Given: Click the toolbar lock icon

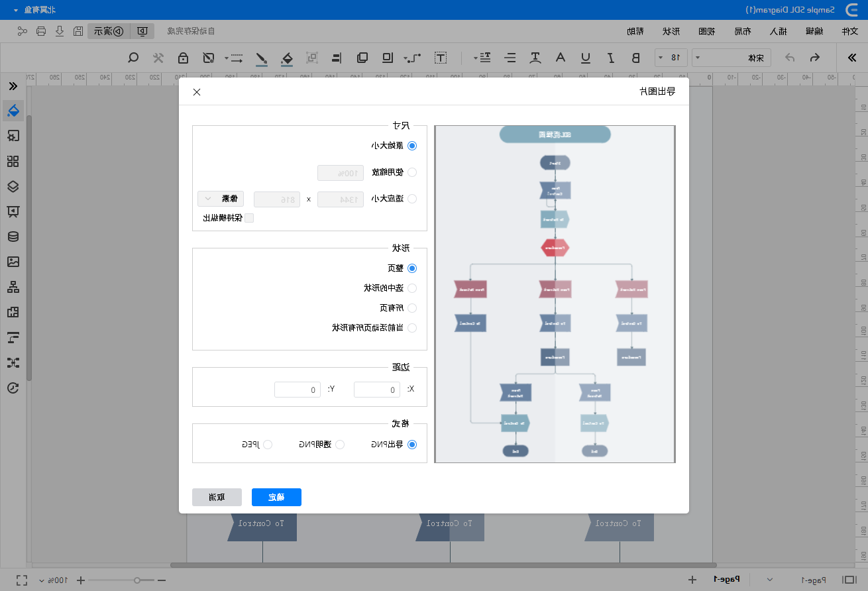Looking at the screenshot, I should click(x=183, y=58).
